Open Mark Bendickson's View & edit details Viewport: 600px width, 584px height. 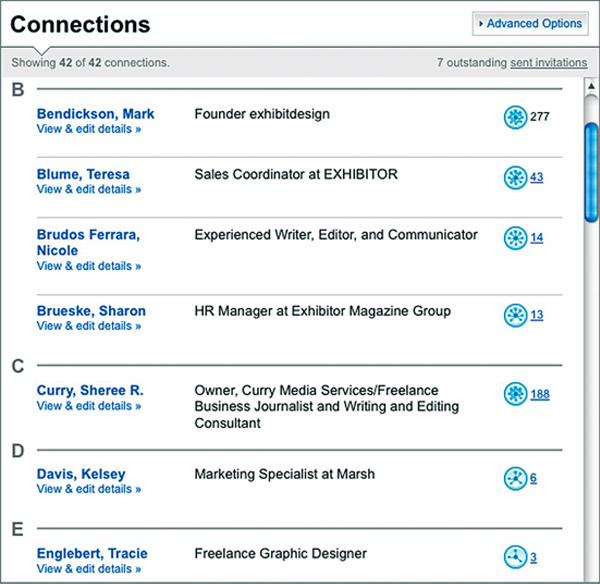coord(89,129)
